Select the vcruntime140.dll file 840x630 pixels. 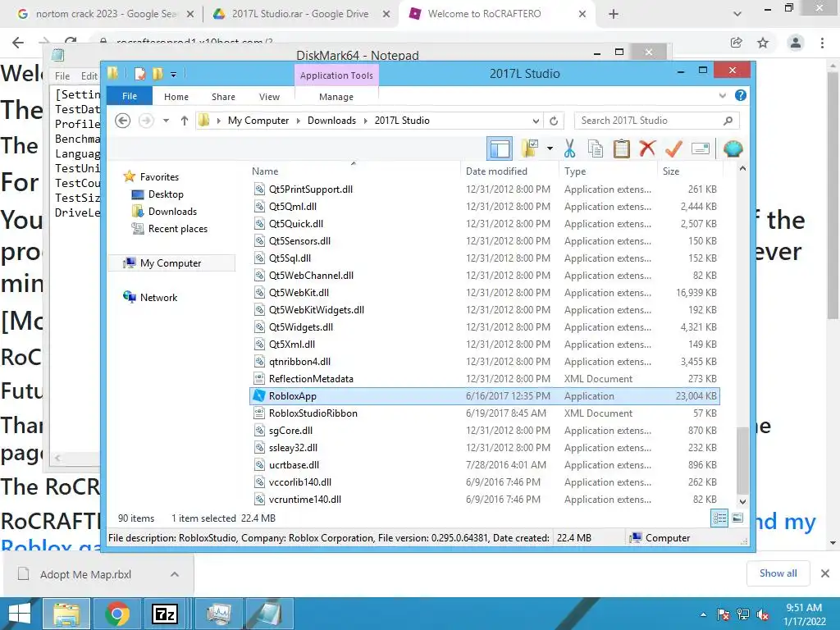click(484, 500)
